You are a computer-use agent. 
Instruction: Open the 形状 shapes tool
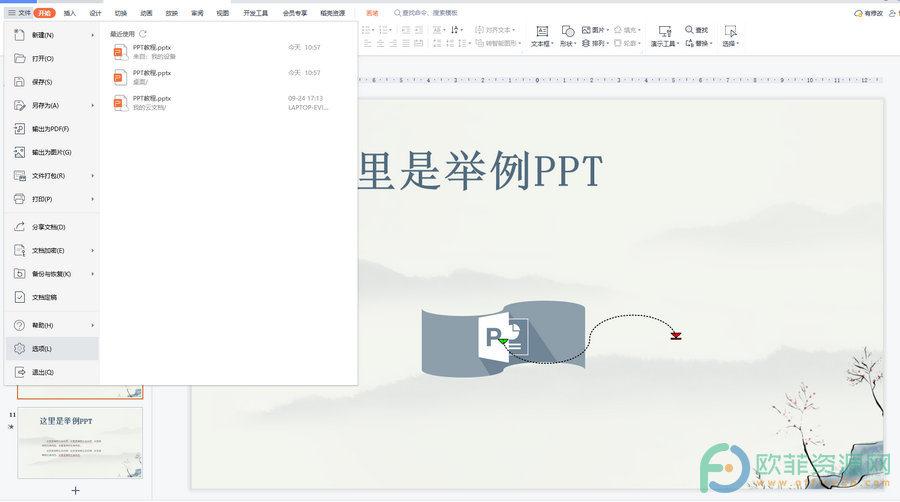pos(568,36)
